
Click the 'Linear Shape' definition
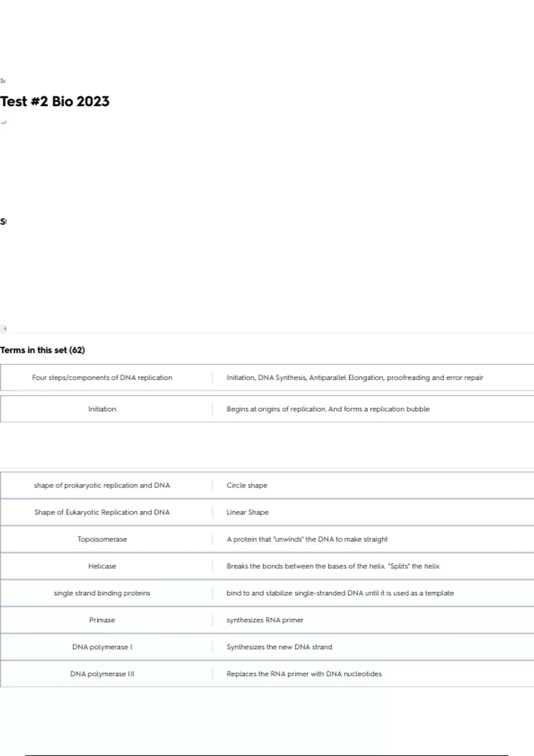point(247,512)
